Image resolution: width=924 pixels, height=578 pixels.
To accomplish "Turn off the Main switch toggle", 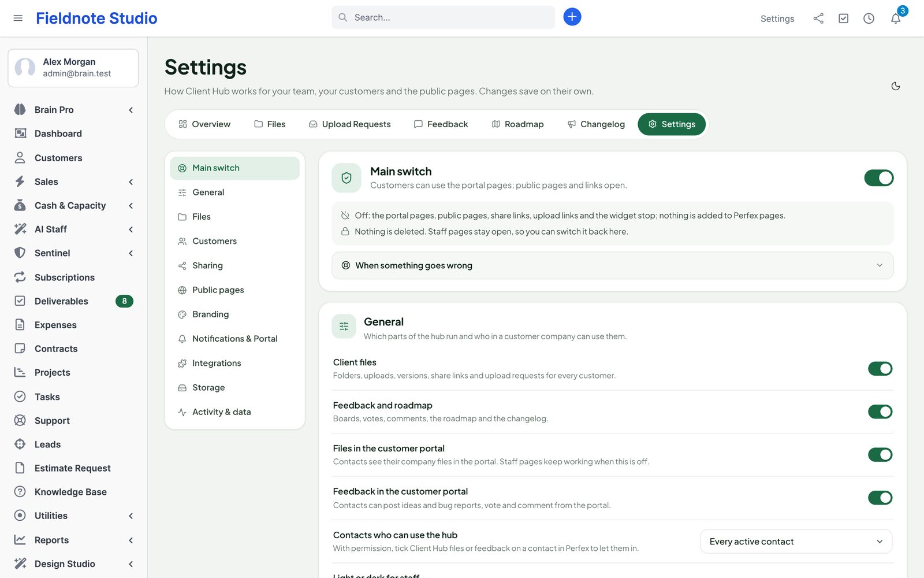I will click(878, 178).
